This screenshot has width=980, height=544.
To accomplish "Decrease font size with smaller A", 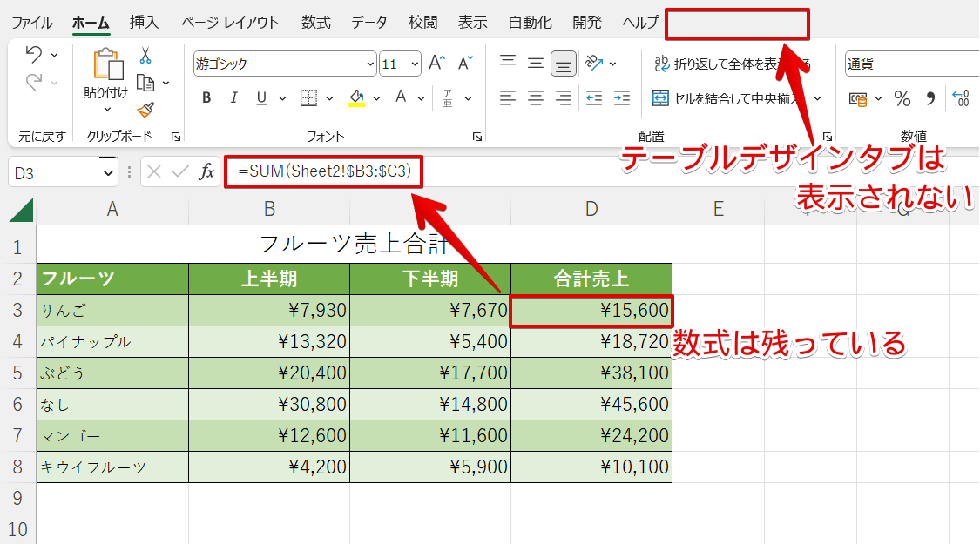I will point(465,63).
